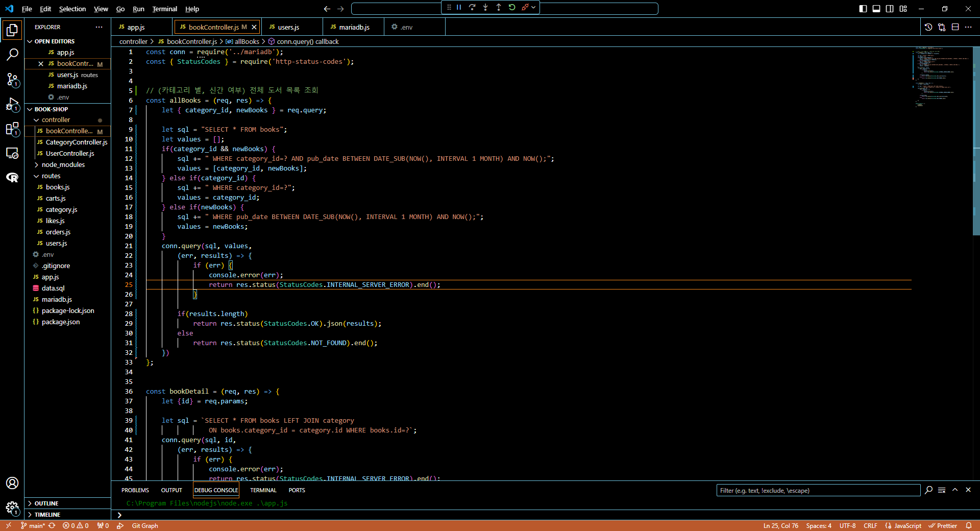
Task: Open the Run menu
Action: (138, 9)
